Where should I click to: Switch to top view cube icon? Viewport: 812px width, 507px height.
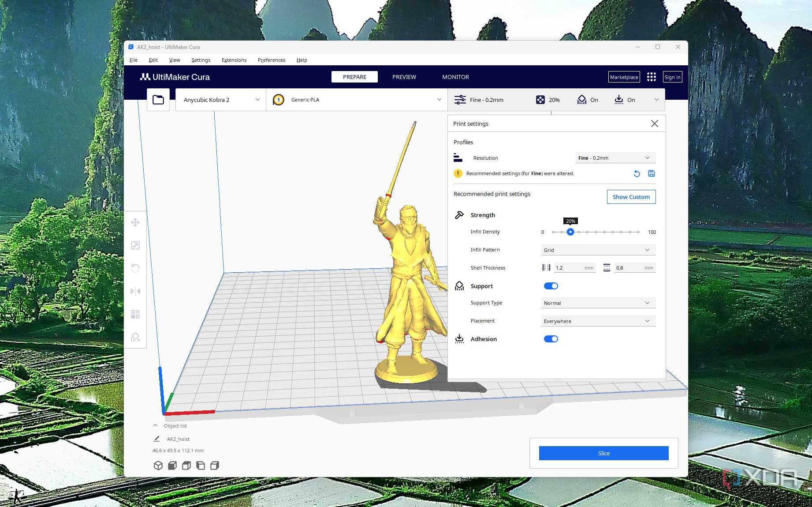point(186,466)
